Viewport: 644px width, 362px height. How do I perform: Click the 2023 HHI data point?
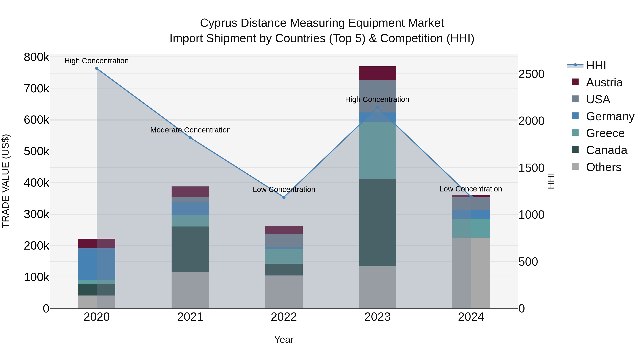(x=377, y=108)
